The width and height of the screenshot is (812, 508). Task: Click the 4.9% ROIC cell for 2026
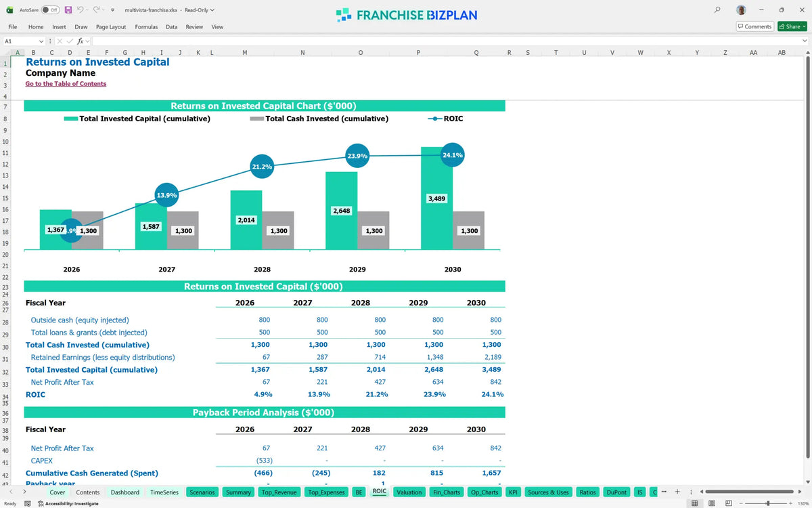263,394
